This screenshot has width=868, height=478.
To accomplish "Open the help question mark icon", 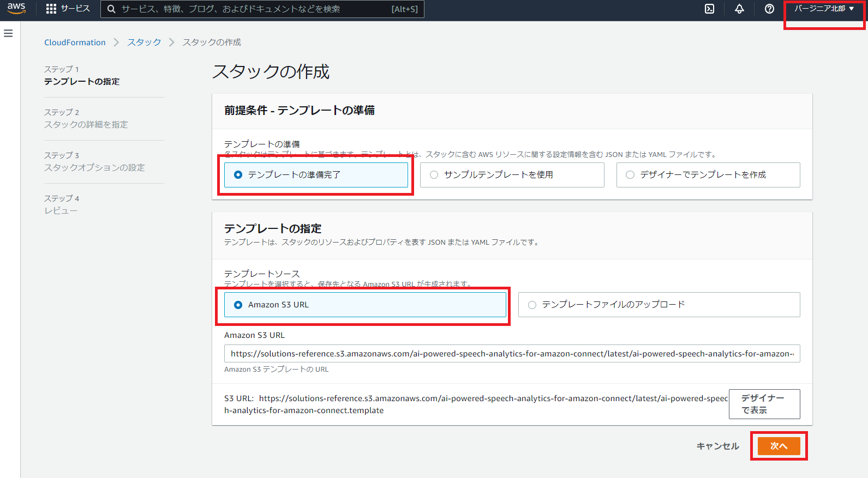I will coord(769,9).
